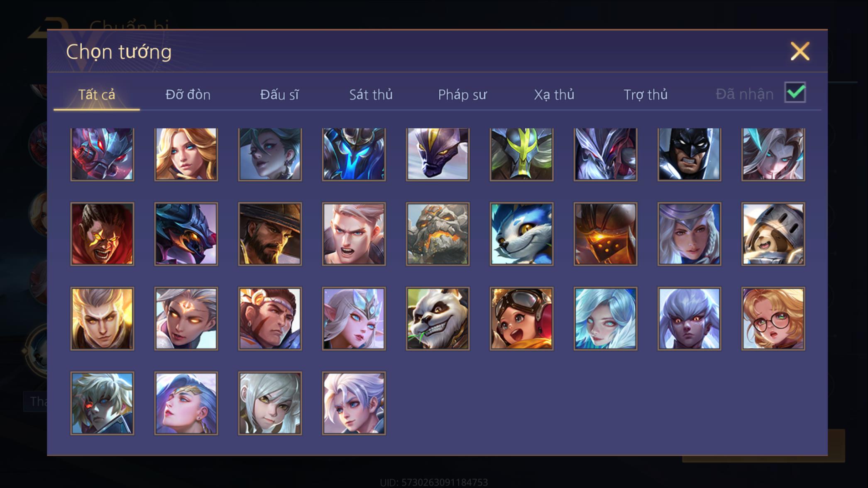
Task: Close the Chọn tướng dialog
Action: tap(800, 51)
